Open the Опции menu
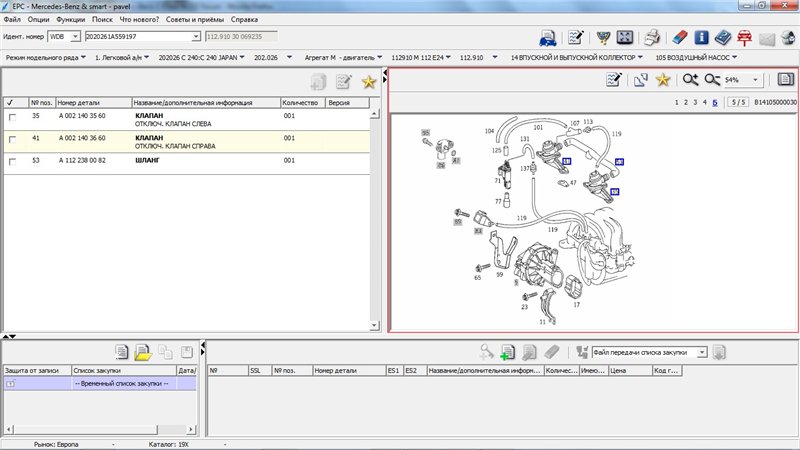This screenshot has width=800, height=450. [38, 19]
